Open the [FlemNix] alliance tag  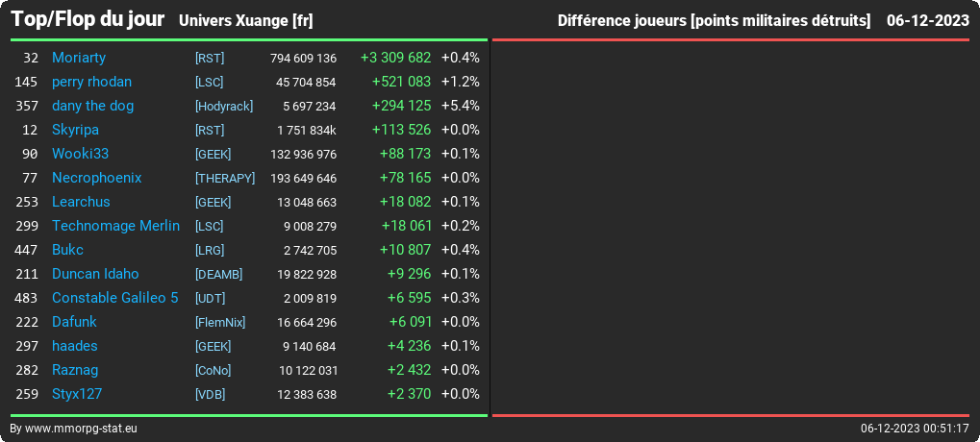[x=220, y=323]
